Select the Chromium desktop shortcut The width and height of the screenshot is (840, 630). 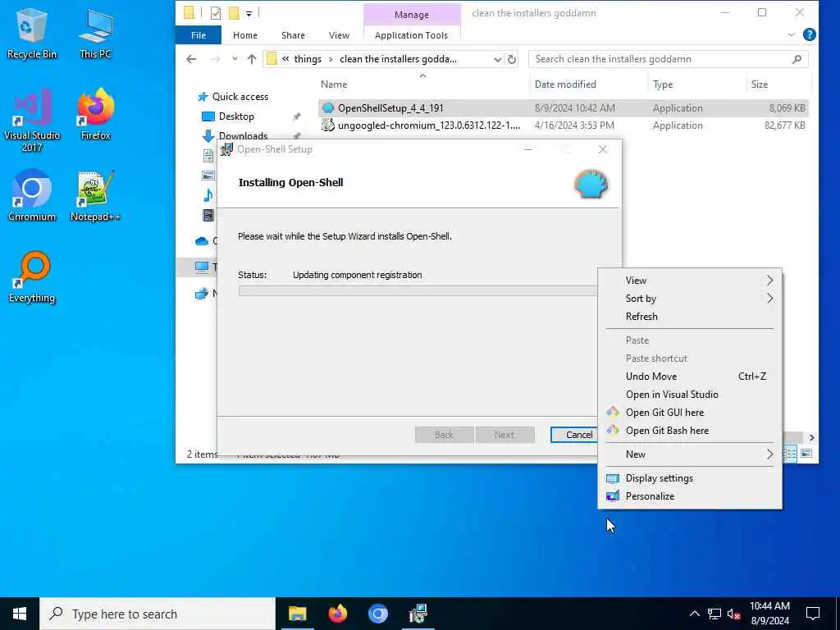[32, 195]
